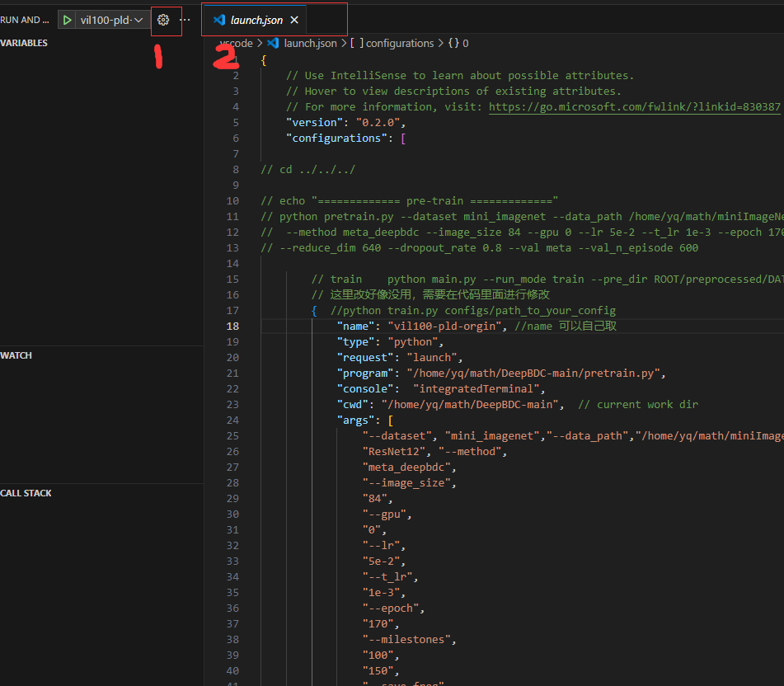The image size is (784, 686).
Task: Click the configurations breadcrumb item
Action: click(x=399, y=43)
